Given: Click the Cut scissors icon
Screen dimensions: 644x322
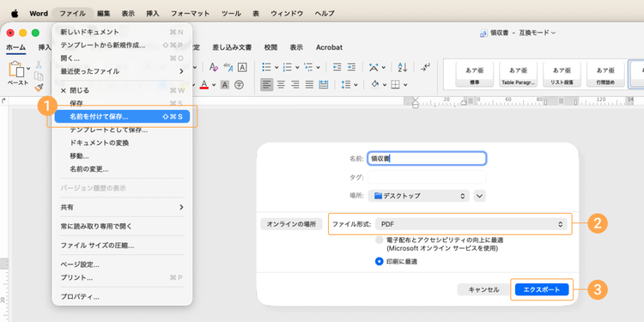Looking at the screenshot, I should click(39, 64).
